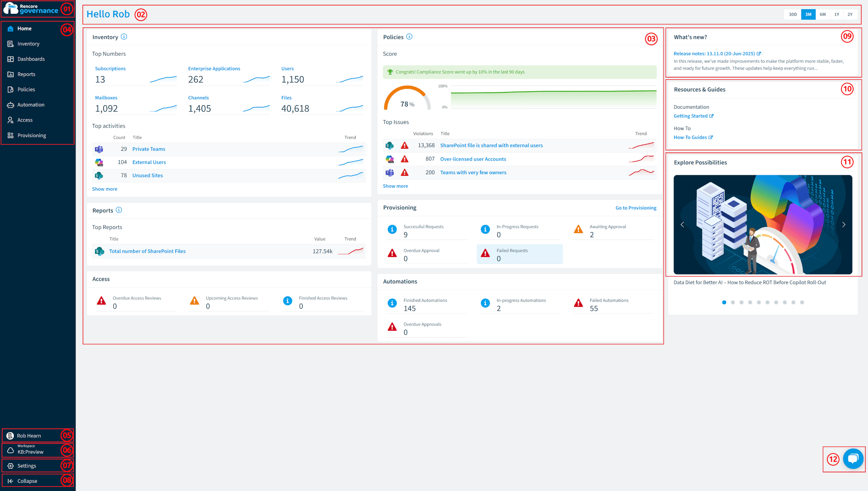Viewport: 868px width, 491px height.
Task: Switch time range to 1Y
Action: coord(836,14)
